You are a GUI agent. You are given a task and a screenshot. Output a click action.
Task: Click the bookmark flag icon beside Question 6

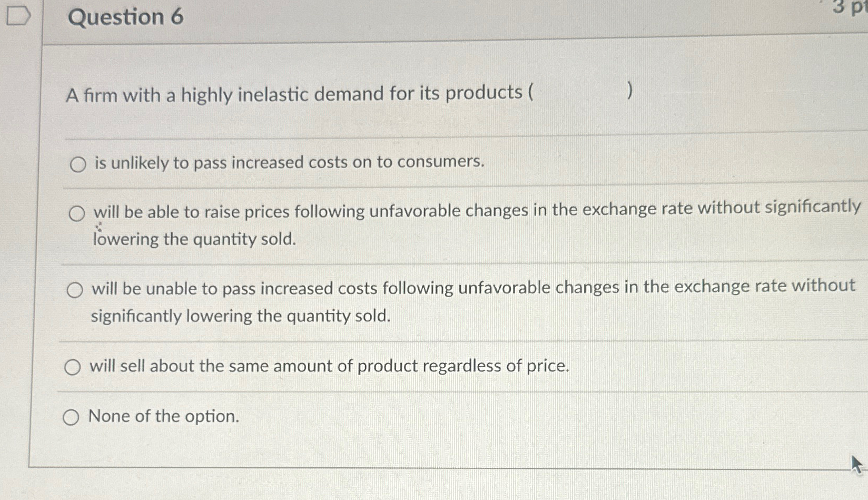click(19, 15)
